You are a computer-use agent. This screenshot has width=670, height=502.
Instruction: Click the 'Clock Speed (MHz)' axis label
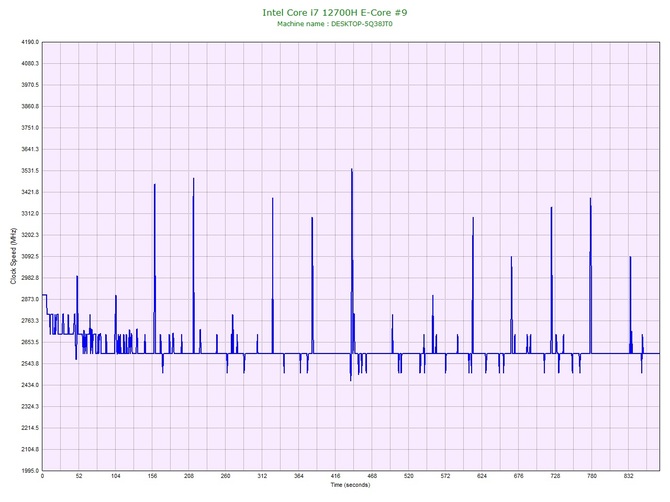tap(13, 256)
